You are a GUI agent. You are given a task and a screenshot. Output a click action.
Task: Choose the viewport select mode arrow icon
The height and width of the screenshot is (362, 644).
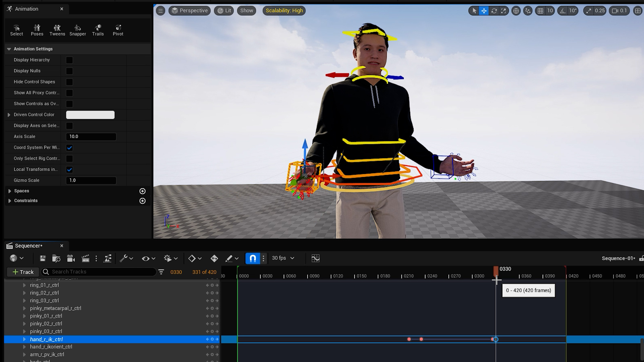474,11
